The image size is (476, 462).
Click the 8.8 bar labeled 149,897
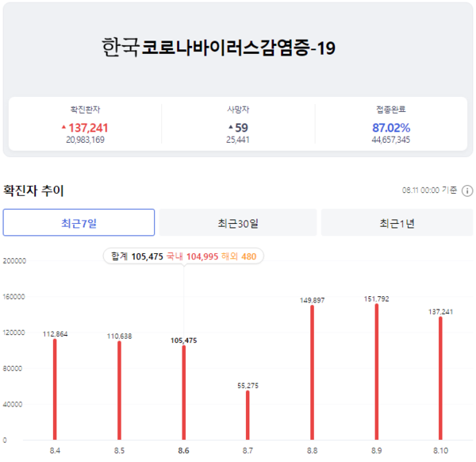pos(312,372)
